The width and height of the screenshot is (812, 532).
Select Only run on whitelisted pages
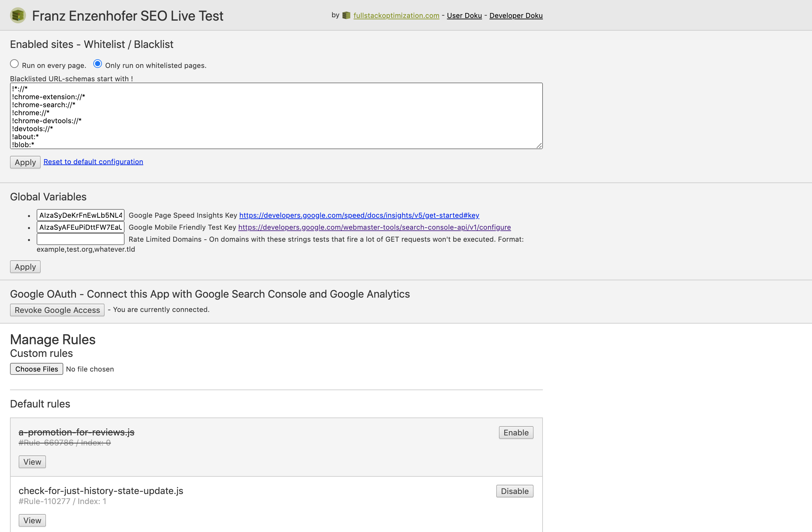click(x=98, y=64)
